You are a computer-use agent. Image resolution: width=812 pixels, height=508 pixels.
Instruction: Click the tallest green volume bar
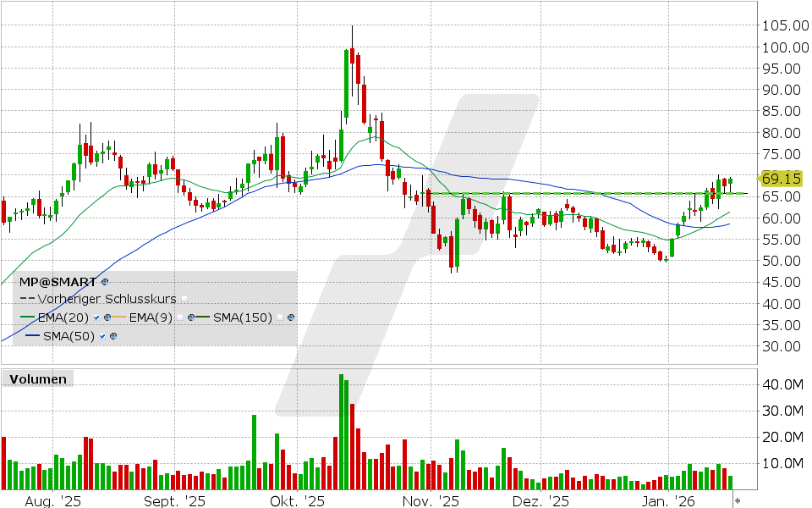tap(341, 428)
